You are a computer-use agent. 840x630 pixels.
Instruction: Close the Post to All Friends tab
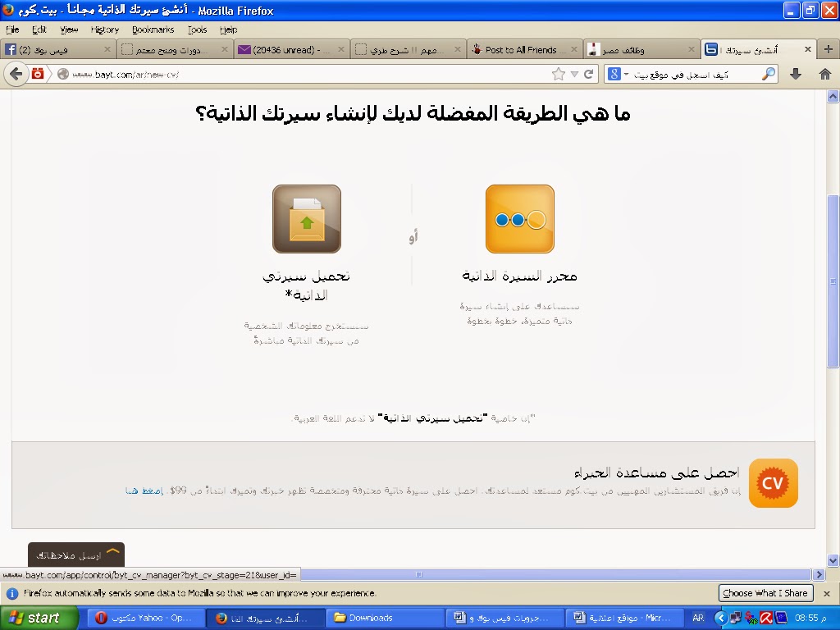pos(573,49)
